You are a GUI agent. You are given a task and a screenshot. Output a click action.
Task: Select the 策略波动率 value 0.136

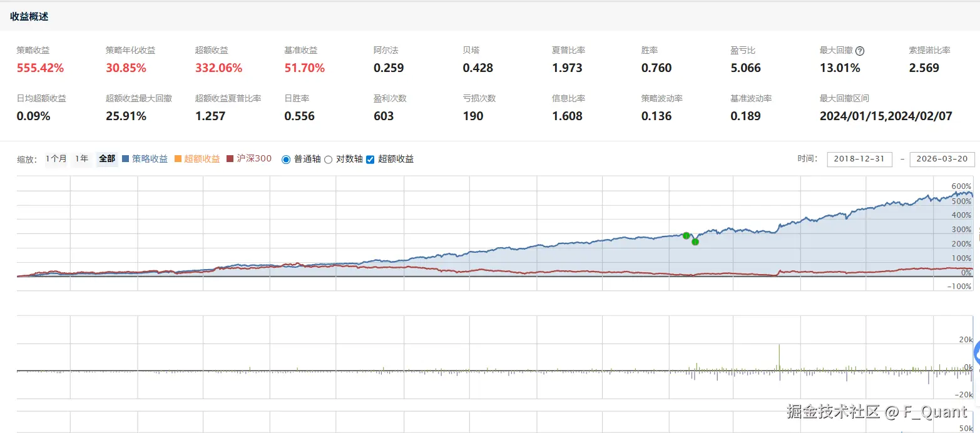656,116
